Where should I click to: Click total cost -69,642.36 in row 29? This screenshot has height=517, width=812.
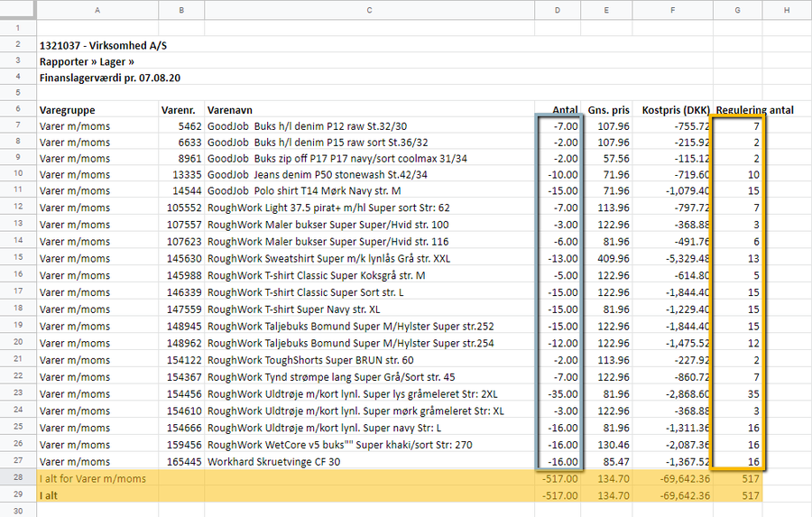point(685,495)
